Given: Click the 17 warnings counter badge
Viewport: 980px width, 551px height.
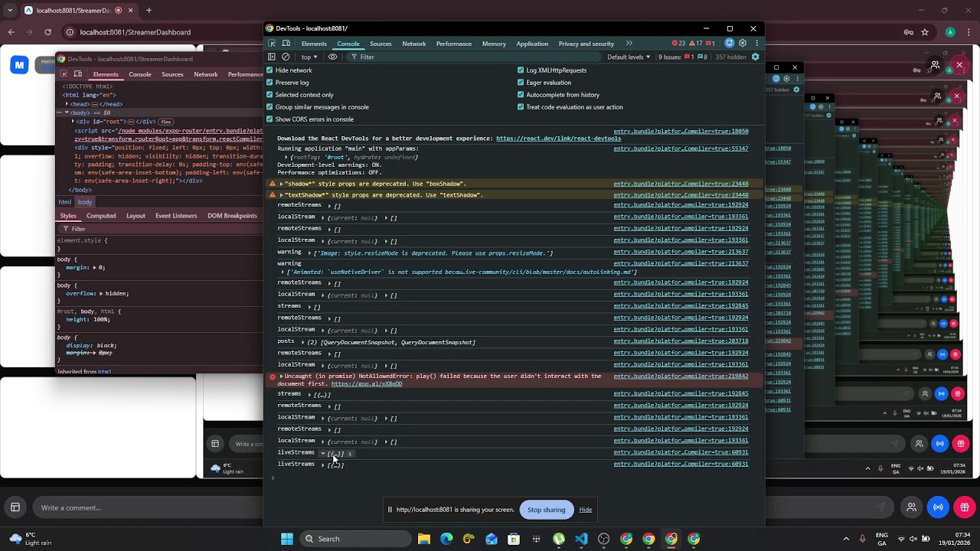Looking at the screenshot, I should tap(696, 44).
